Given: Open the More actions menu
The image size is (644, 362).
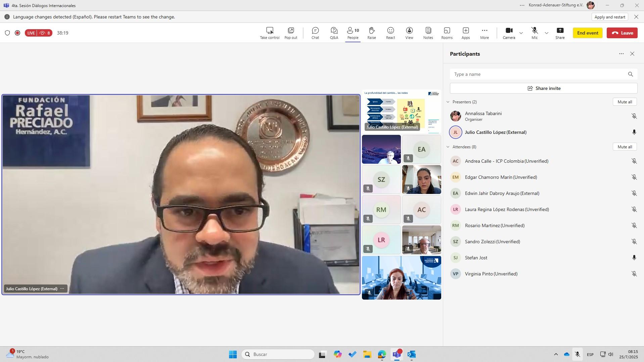Looking at the screenshot, I should (484, 33).
